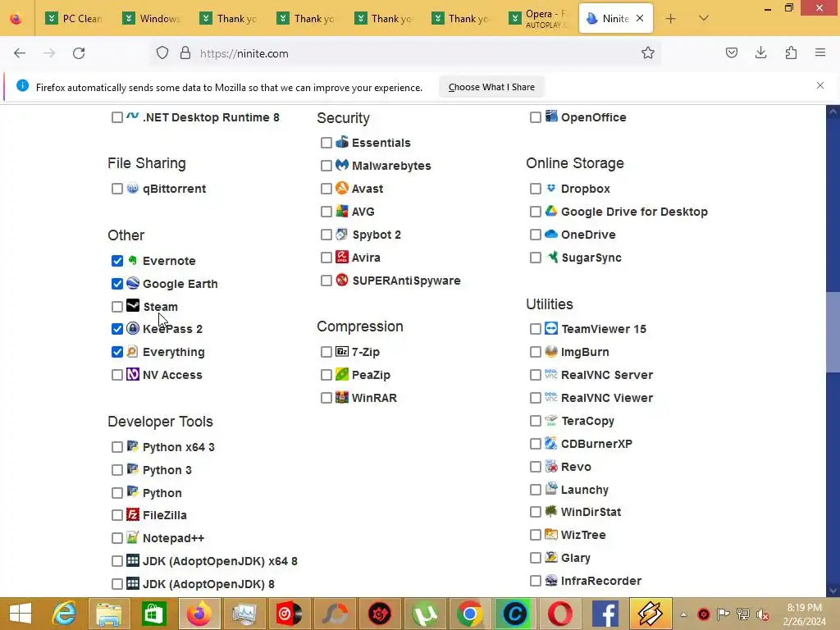The image size is (840, 630).
Task: Switch to the Windows tab
Action: pos(151,18)
